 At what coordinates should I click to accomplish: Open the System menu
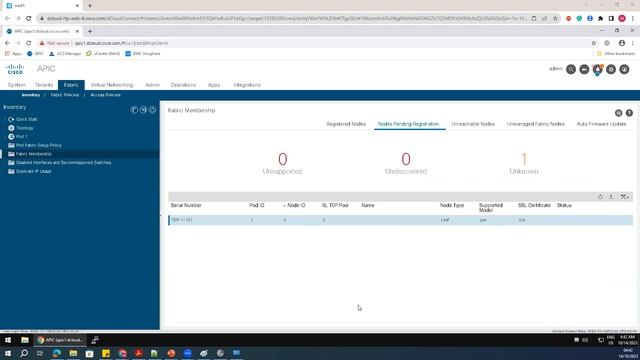tap(17, 85)
